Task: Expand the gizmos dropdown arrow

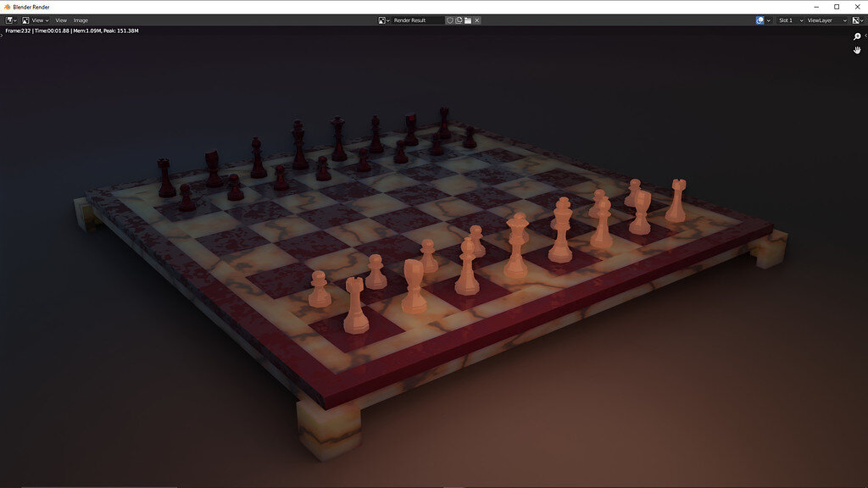Action: click(768, 19)
